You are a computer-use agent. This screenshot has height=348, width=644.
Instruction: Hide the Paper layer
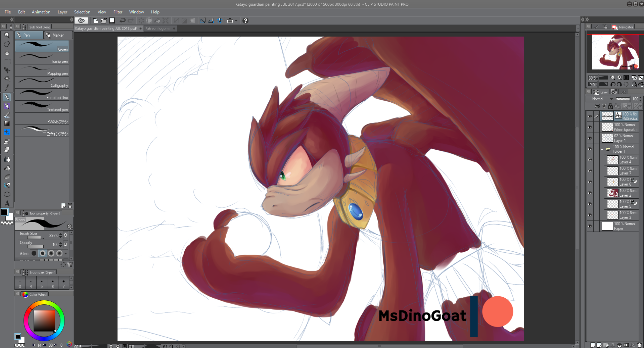tap(590, 226)
